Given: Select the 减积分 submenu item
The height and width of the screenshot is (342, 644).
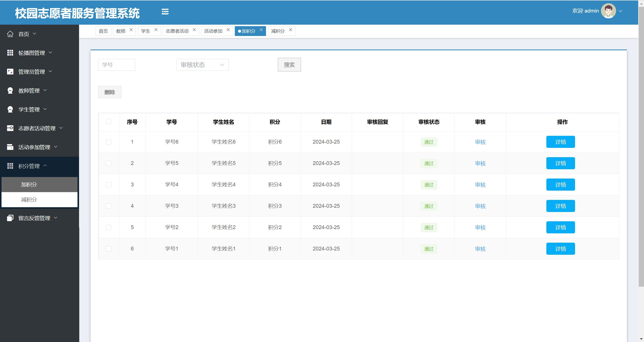Looking at the screenshot, I should tap(40, 200).
